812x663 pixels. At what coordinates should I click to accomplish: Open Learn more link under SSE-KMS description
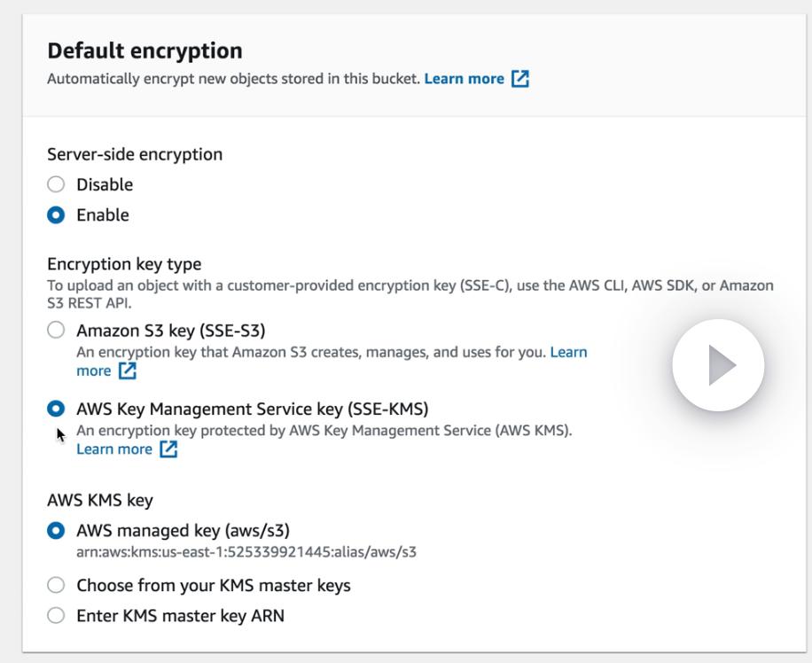(x=114, y=449)
